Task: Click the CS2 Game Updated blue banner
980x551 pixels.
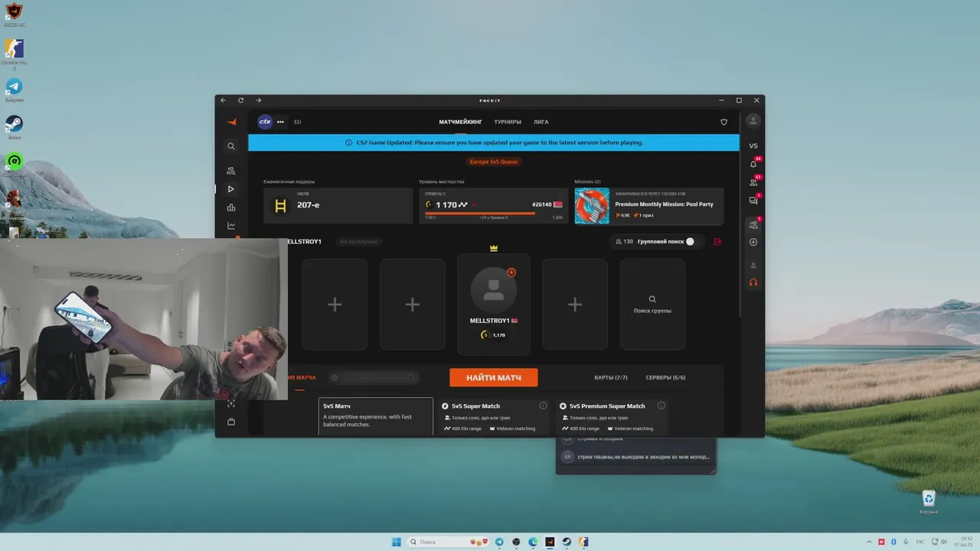Action: point(494,142)
